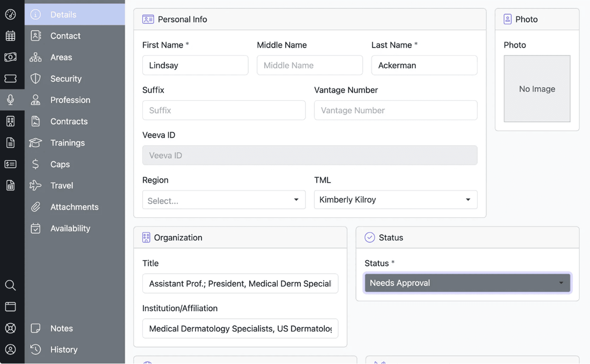Image resolution: width=590 pixels, height=364 pixels.
Task: Open the Needs Approval status dropdown
Action: (467, 283)
